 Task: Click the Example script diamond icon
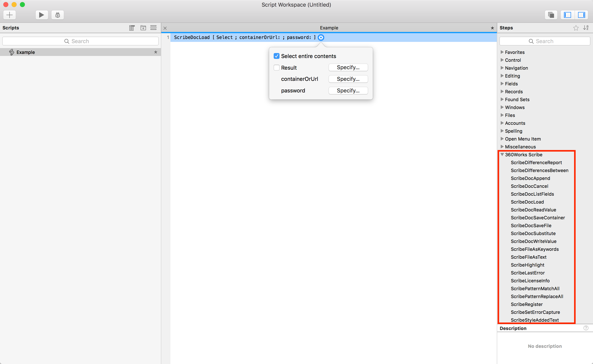pos(12,52)
